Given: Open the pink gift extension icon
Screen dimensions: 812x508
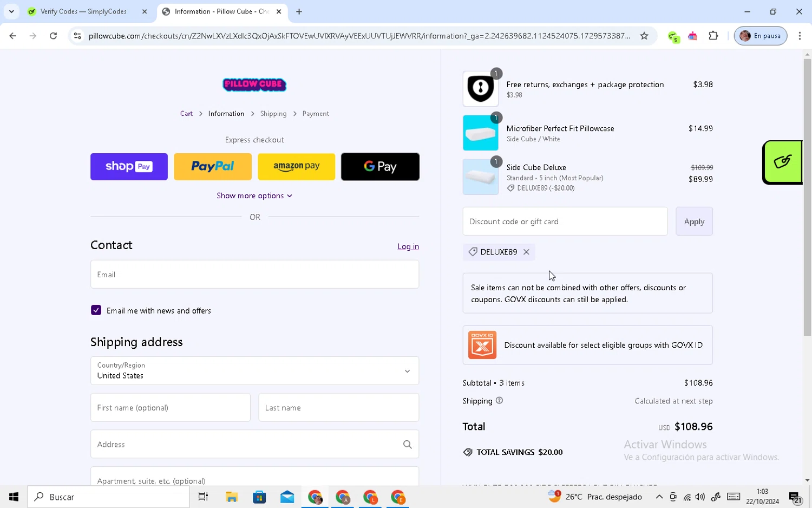Looking at the screenshot, I should click(x=693, y=36).
